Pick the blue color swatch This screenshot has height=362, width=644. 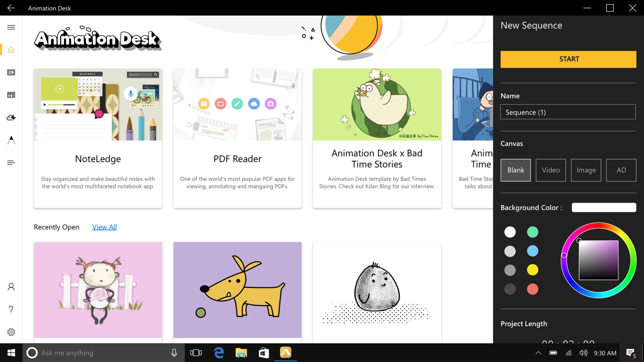point(532,251)
